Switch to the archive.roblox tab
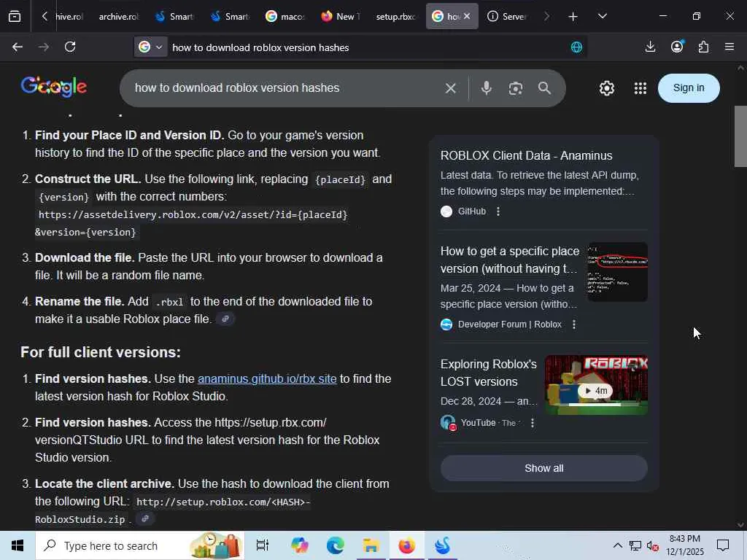The height and width of the screenshot is (560, 747). tap(119, 17)
